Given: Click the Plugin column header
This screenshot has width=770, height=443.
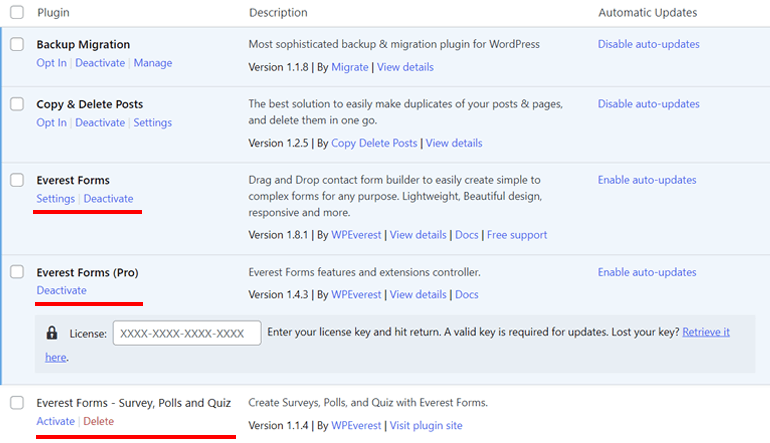Looking at the screenshot, I should pos(53,13).
